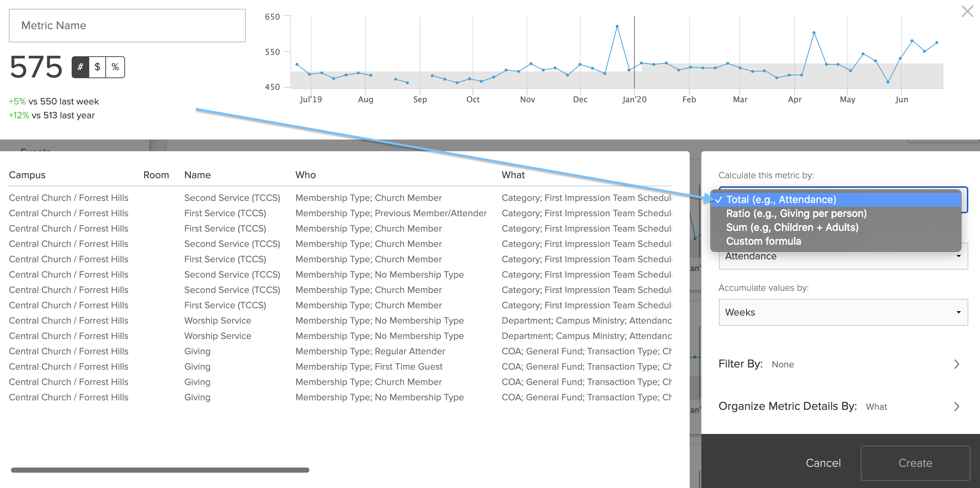The image size is (980, 488).
Task: Open the Weeks accumulation dropdown
Action: click(x=843, y=312)
